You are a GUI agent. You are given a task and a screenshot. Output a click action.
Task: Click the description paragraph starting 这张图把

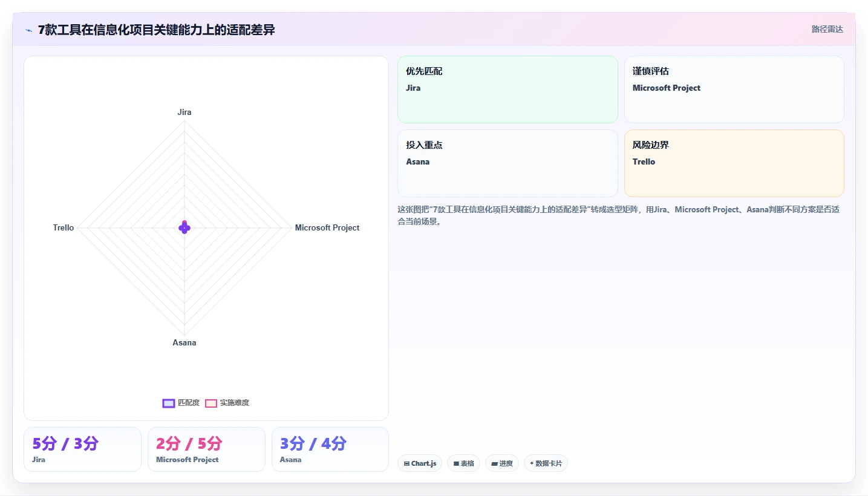coord(618,215)
